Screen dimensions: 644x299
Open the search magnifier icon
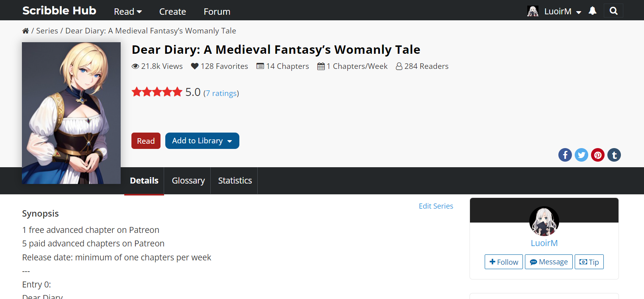(x=613, y=11)
